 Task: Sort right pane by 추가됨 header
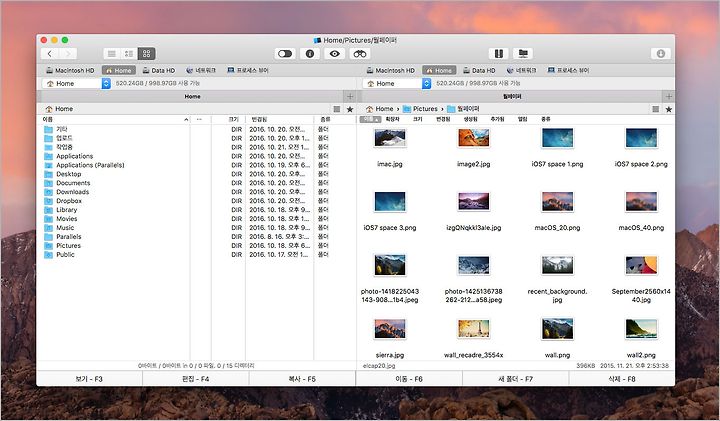click(x=497, y=119)
